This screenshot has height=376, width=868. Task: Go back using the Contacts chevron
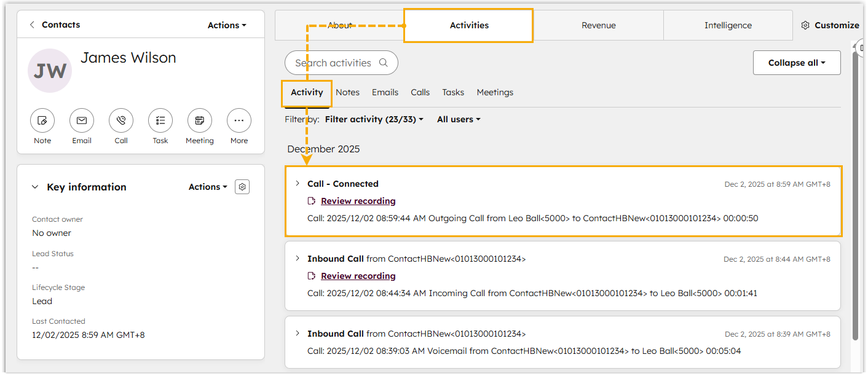pos(32,25)
